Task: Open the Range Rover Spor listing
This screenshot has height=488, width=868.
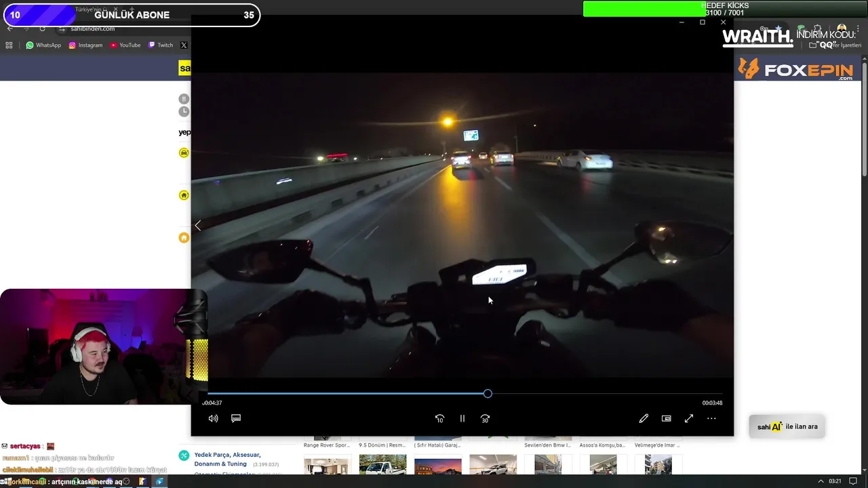Action: pos(327,445)
